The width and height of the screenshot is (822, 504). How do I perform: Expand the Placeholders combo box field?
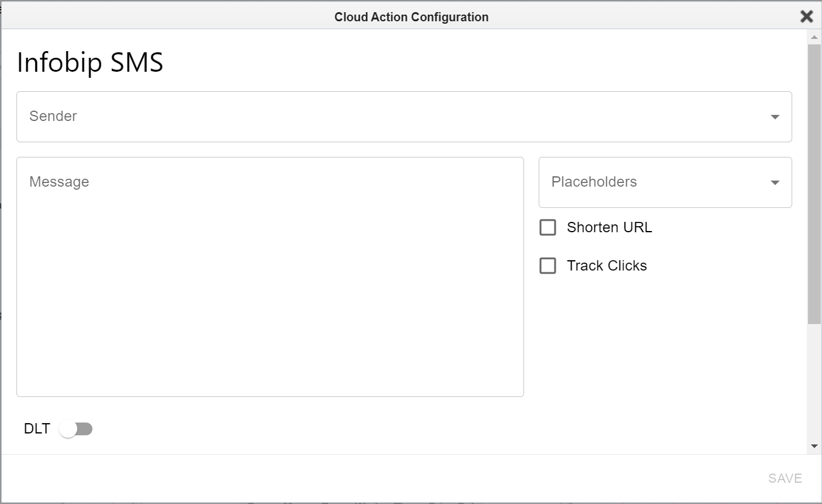pos(657,182)
